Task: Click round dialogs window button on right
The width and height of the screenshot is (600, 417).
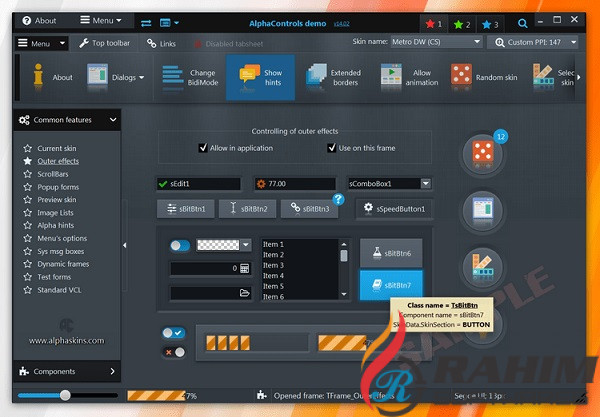Action: pos(483,210)
